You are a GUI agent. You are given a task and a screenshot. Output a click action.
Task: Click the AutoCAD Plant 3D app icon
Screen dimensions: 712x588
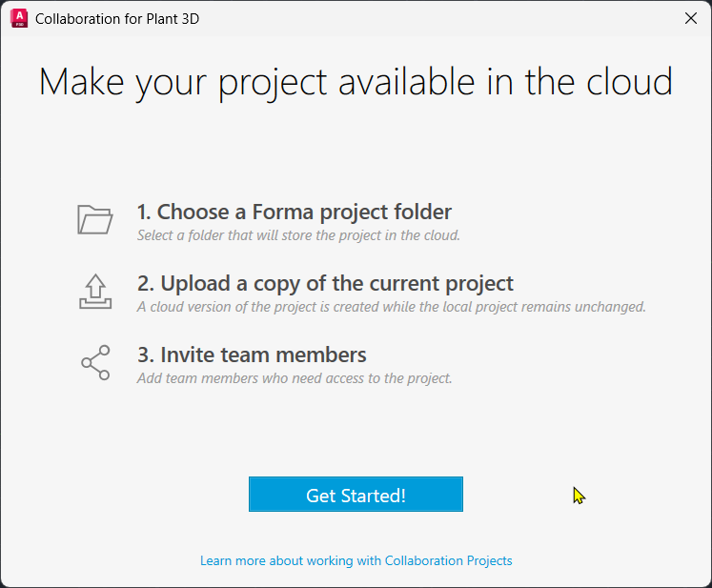(19, 19)
